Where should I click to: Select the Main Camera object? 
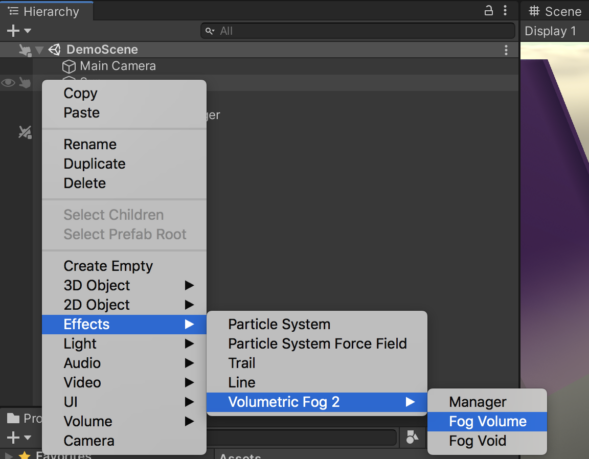click(118, 66)
